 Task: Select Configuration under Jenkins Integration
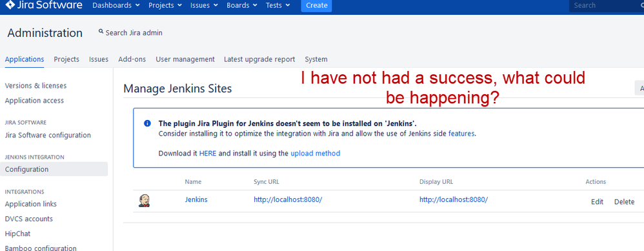tap(54, 169)
